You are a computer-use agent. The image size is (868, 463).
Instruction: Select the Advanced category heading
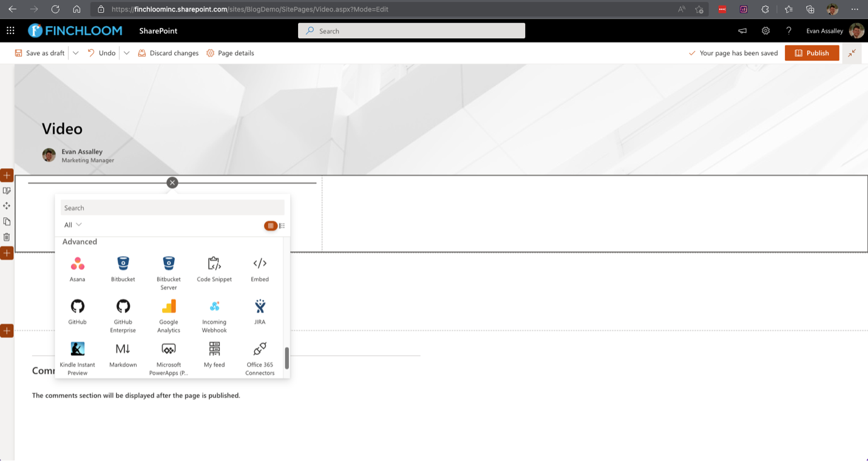pyautogui.click(x=80, y=242)
